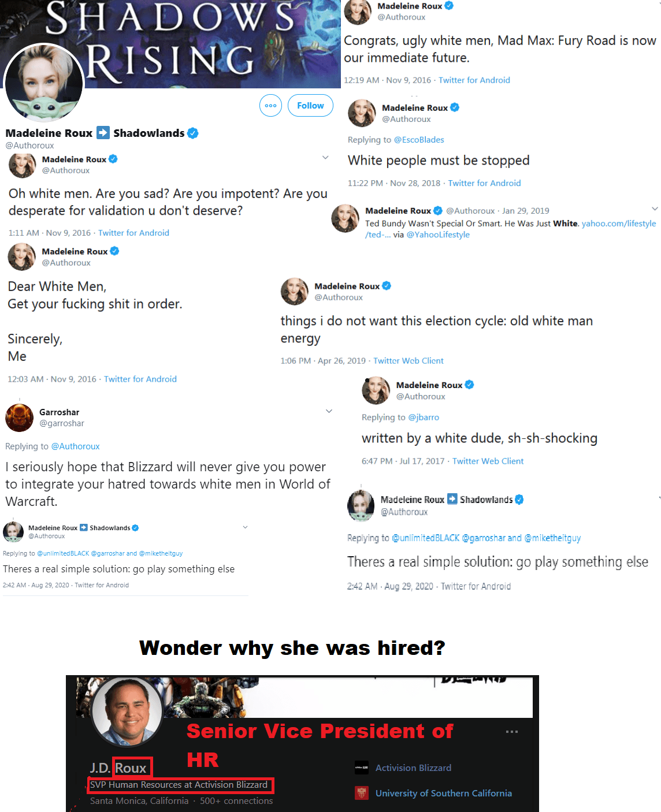
Task: Click the Follow button on profile
Action: 310,106
